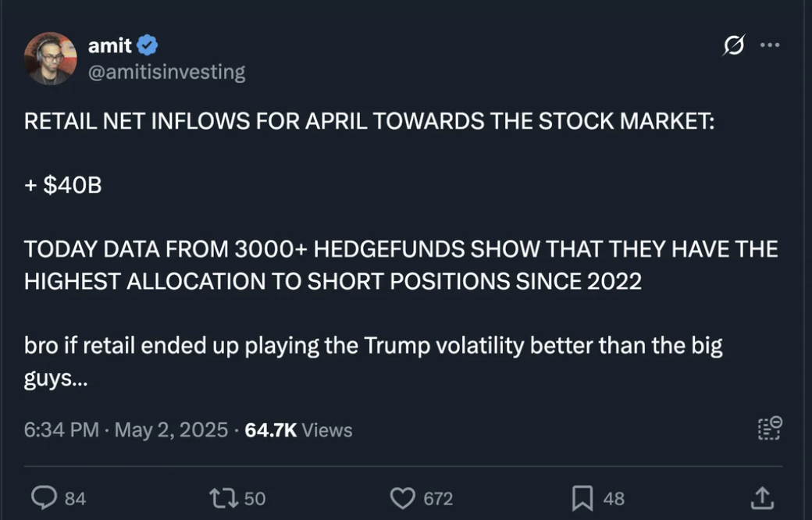Repost the tweet using the retweet icon
Image resolution: width=812 pixels, height=520 pixels.
(x=223, y=497)
